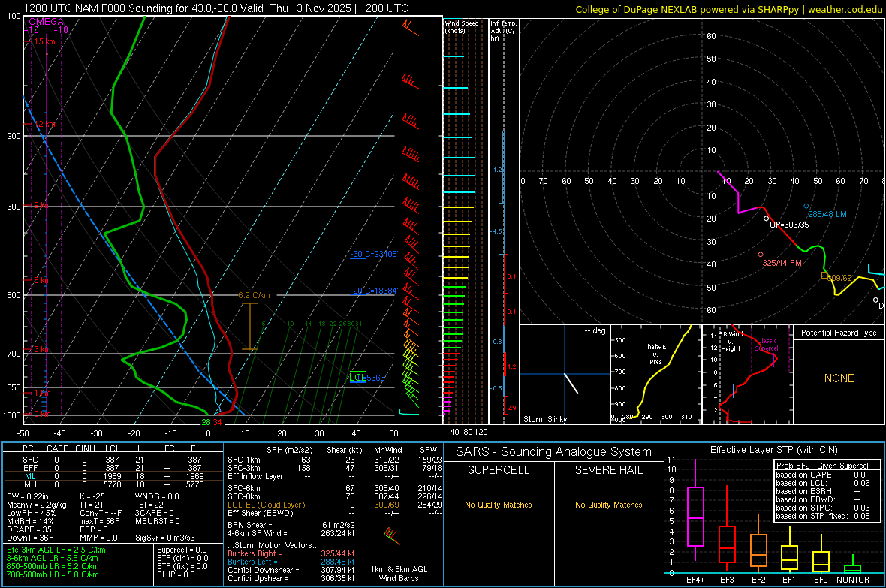This screenshot has height=588, width=886.
Task: Select the 'SR Wind v. Height' inset label
Action: click(x=731, y=342)
